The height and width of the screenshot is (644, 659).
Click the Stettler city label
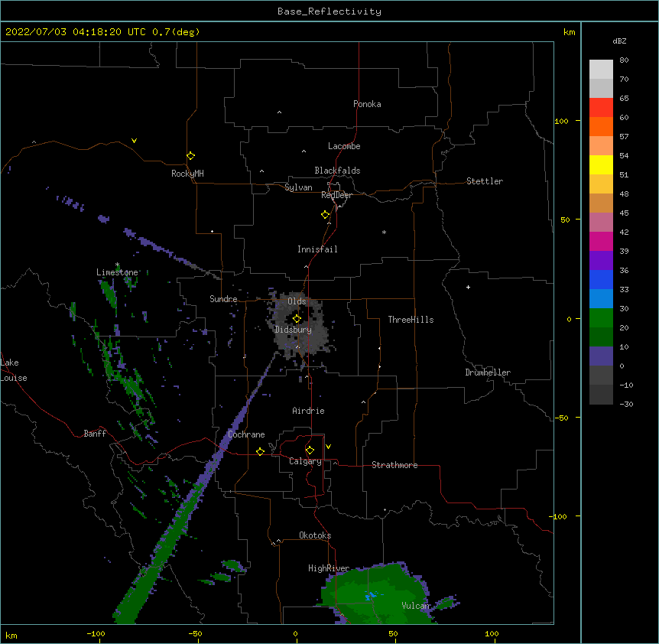[x=485, y=181]
